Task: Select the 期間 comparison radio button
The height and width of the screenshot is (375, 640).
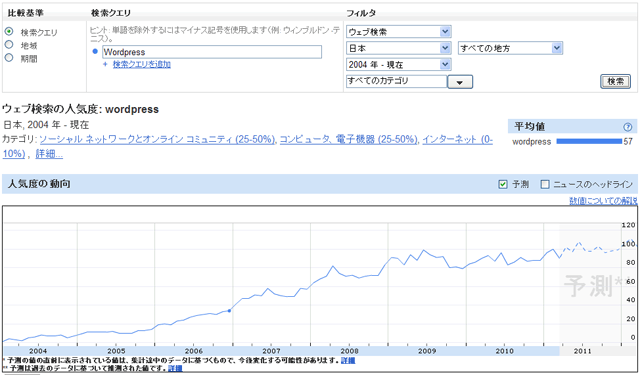Action: (9, 58)
